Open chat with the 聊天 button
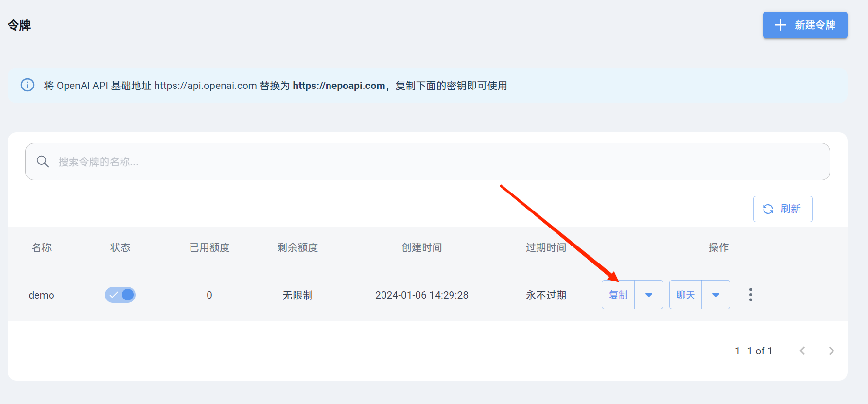The width and height of the screenshot is (868, 404). (x=685, y=295)
